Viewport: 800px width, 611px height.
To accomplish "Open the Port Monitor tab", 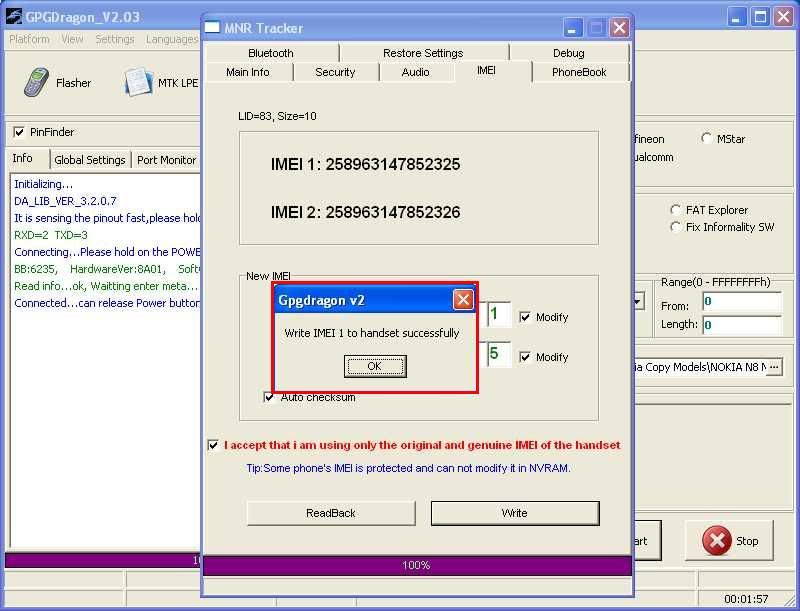I will [x=166, y=160].
